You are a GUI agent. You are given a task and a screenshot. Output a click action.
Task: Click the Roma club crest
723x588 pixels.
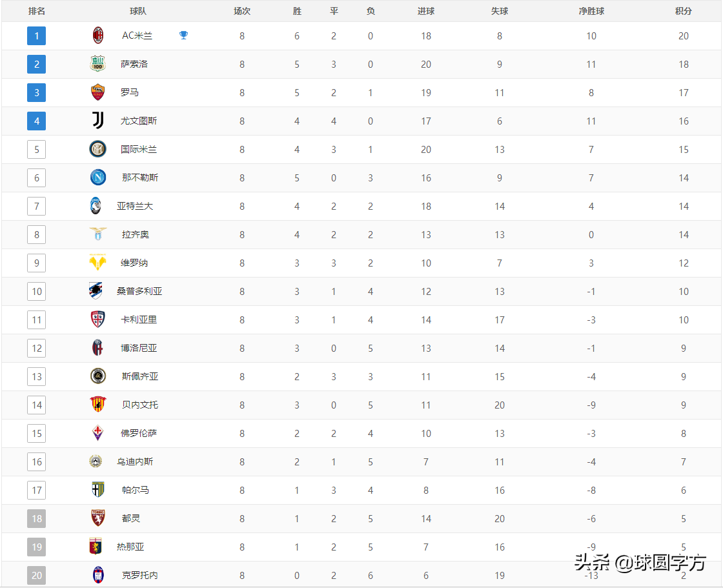[97, 92]
